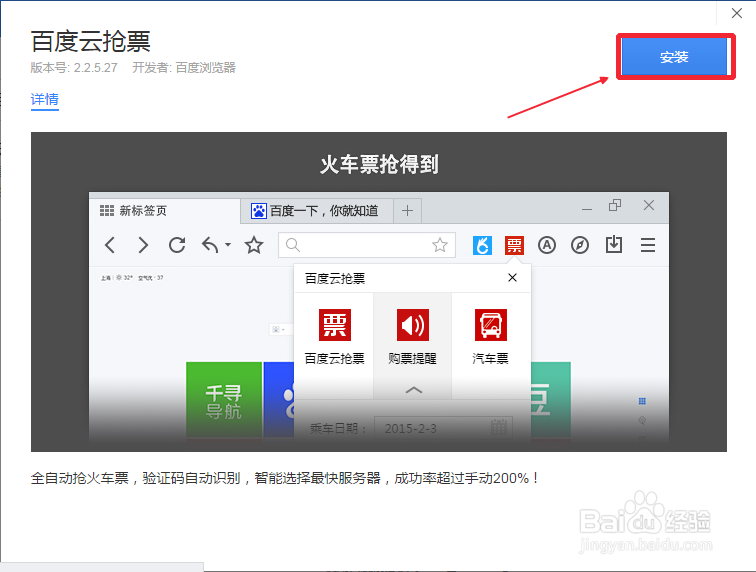756x572 pixels.
Task: Open the dropdown arrow beside the undo icon
Action: click(x=228, y=245)
